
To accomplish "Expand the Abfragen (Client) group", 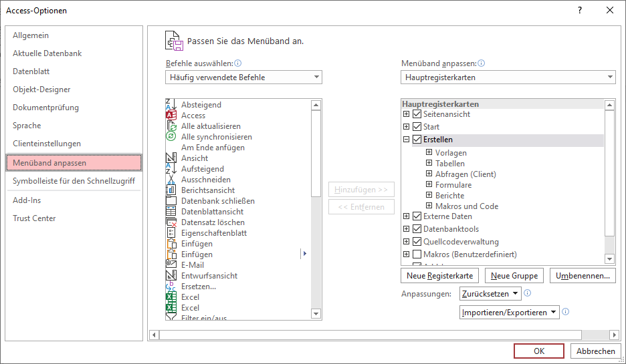I will 429,174.
